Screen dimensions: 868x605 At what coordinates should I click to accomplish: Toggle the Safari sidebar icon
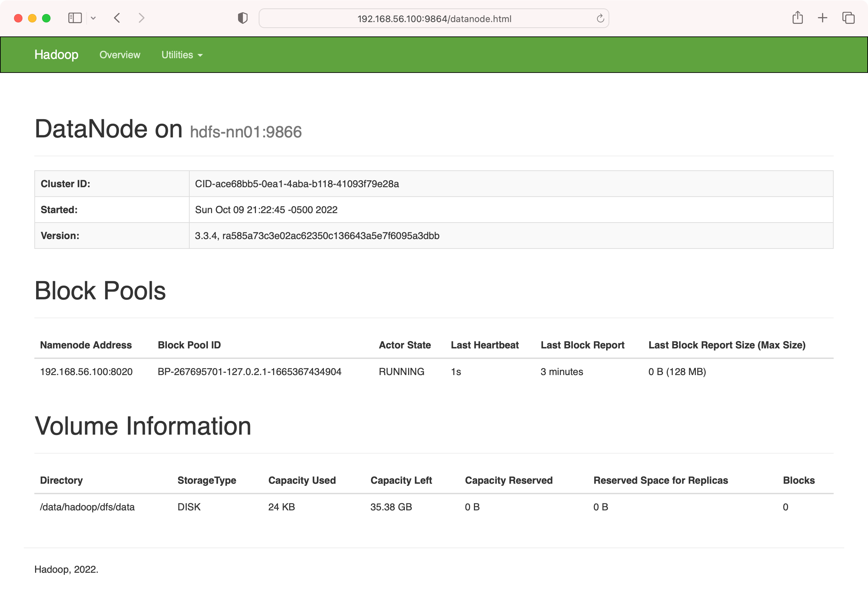coord(75,18)
